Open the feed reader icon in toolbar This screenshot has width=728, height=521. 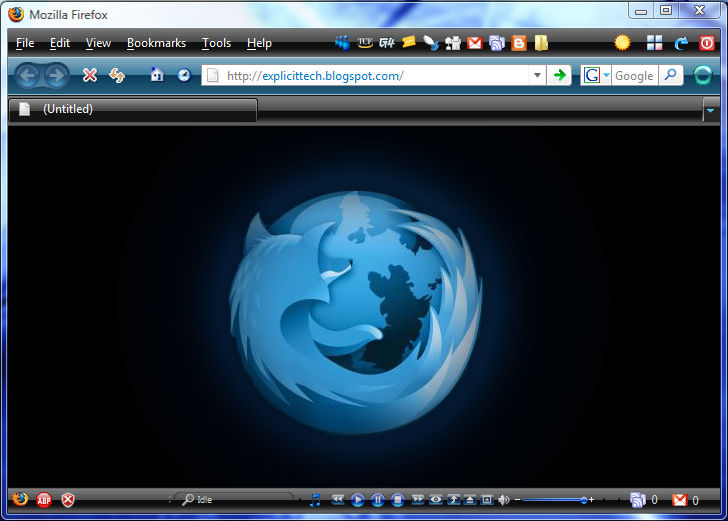(x=496, y=43)
